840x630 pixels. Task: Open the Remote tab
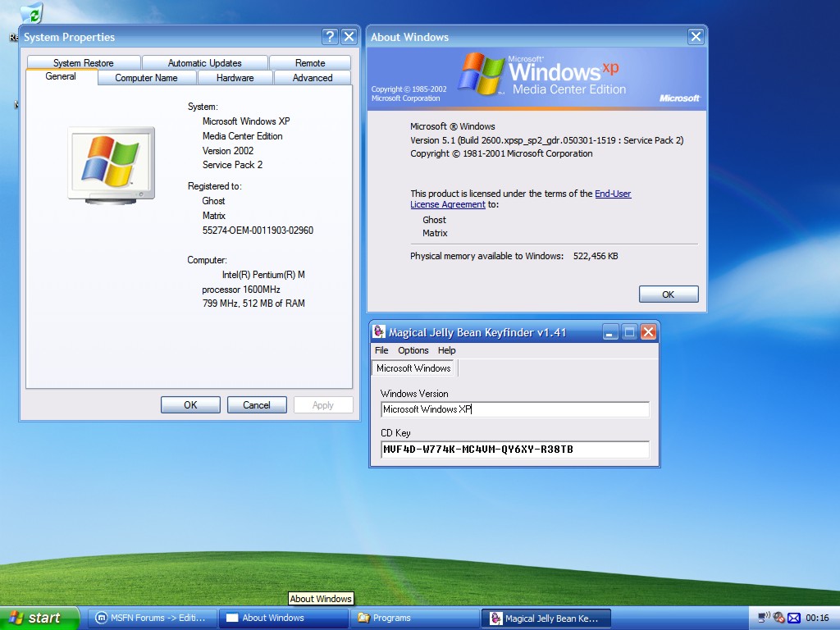pos(310,62)
